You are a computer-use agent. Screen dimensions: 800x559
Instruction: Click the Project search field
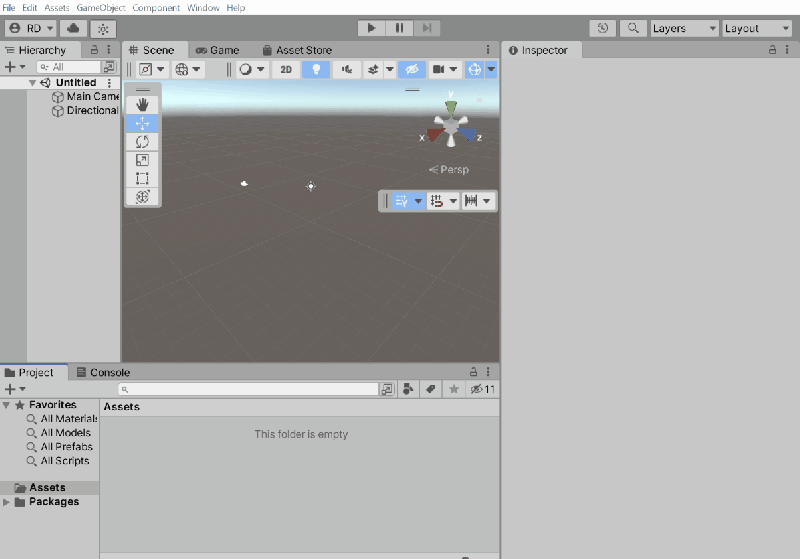click(249, 390)
